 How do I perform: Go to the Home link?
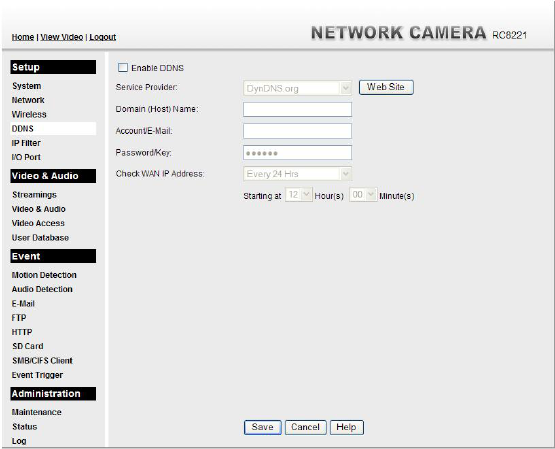tap(23, 37)
